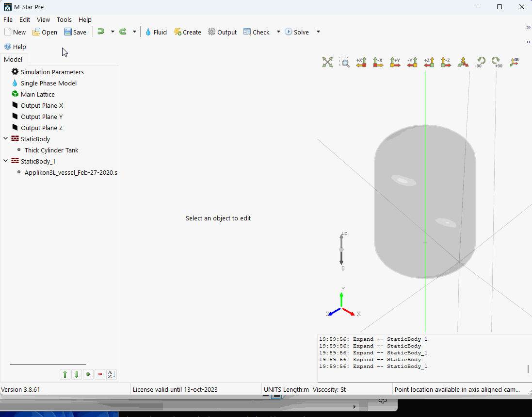
Task: Open the dropdown arrow next to Solve
Action: (x=318, y=32)
